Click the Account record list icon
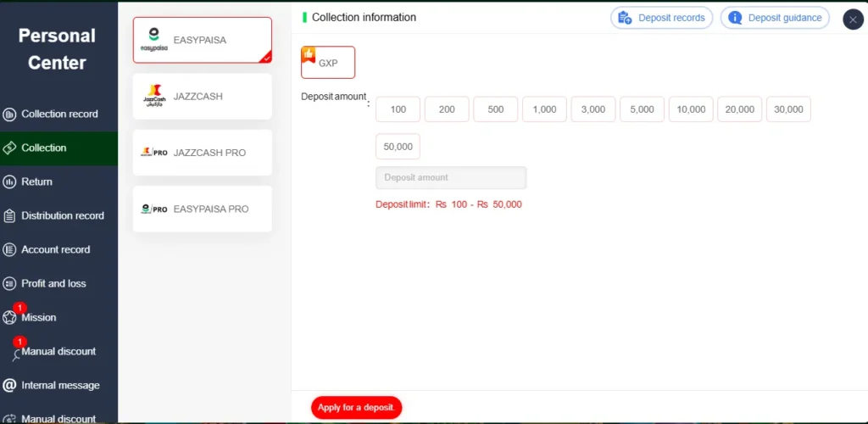The image size is (868, 424). coord(9,249)
